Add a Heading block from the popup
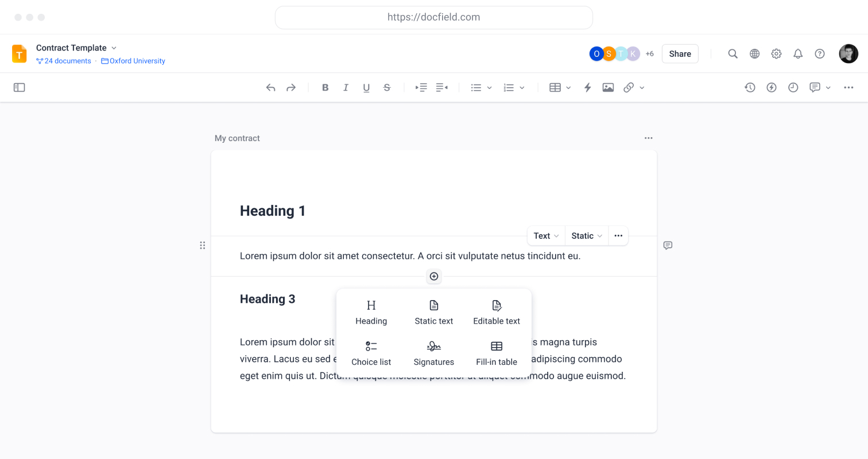Viewport: 868px width, 459px height. pyautogui.click(x=371, y=311)
